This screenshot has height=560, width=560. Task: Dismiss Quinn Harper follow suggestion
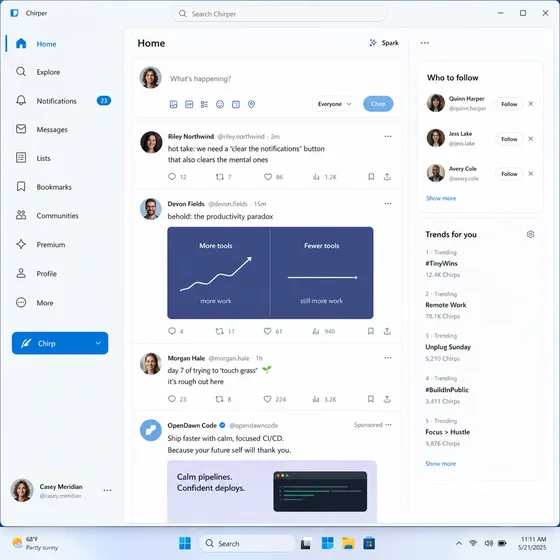click(x=531, y=104)
